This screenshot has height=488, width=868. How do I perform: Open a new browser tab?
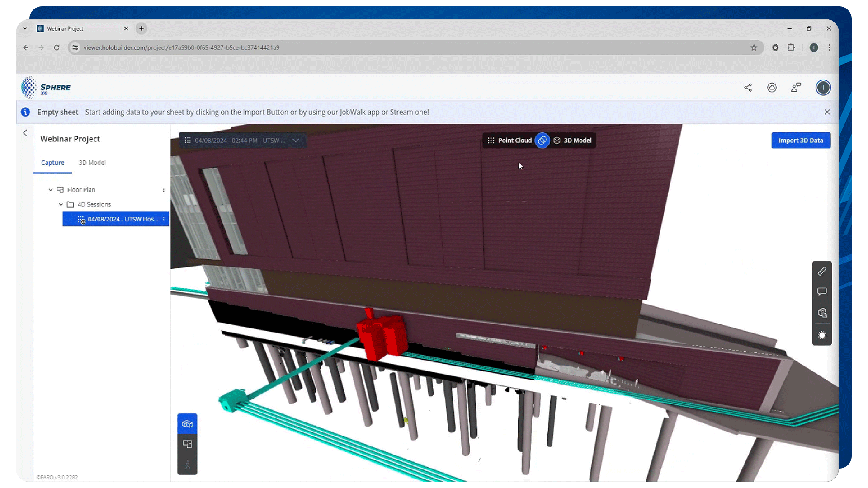pos(142,28)
